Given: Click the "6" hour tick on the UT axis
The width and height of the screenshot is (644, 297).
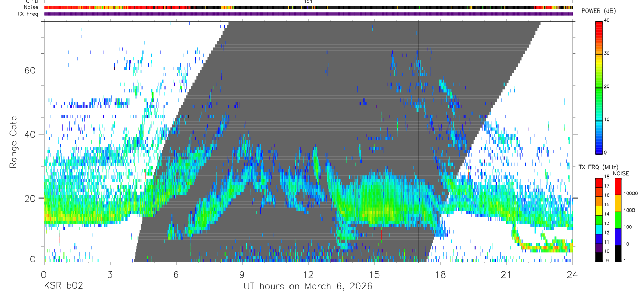Looking at the screenshot, I should (176, 274).
